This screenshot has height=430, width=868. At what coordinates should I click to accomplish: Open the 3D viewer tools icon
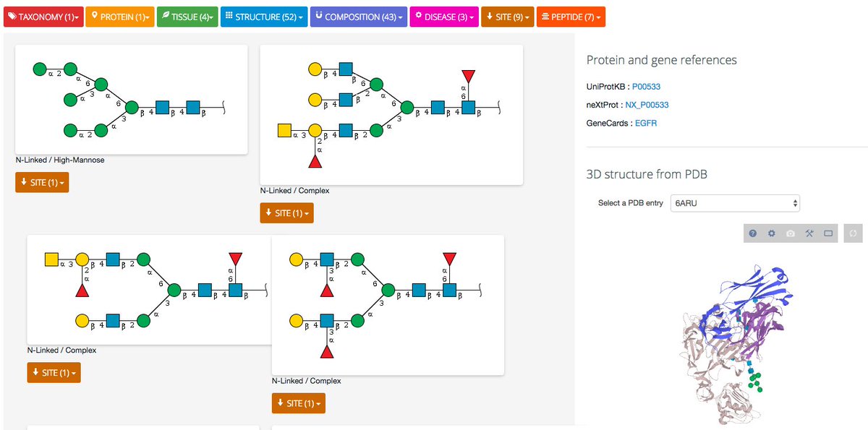809,233
